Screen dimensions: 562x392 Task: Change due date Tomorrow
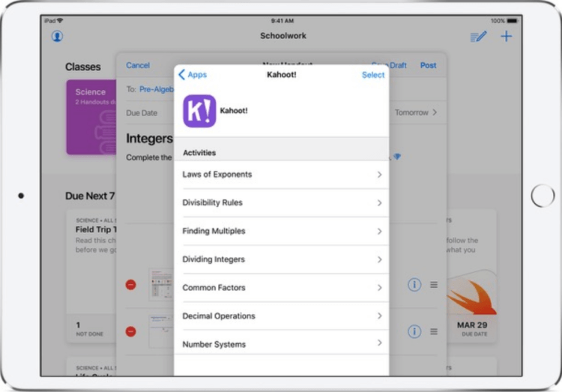pos(416,112)
